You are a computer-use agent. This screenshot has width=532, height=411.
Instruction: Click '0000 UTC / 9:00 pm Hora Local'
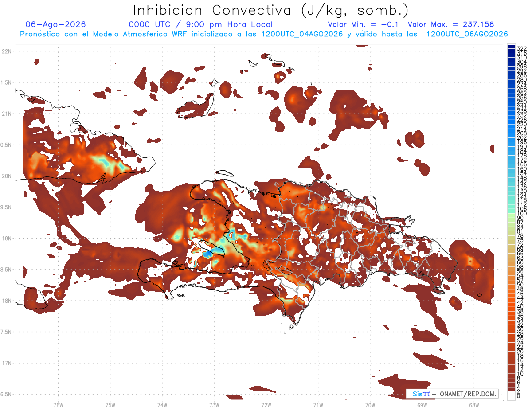(201, 25)
